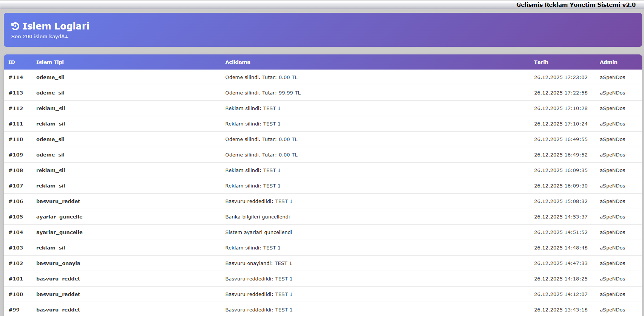The width and height of the screenshot is (644, 316).
Task: Select the ID column header
Action: (x=12, y=62)
